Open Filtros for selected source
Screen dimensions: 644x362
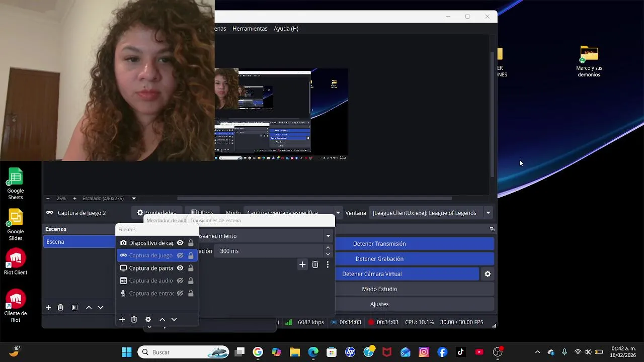click(x=202, y=213)
